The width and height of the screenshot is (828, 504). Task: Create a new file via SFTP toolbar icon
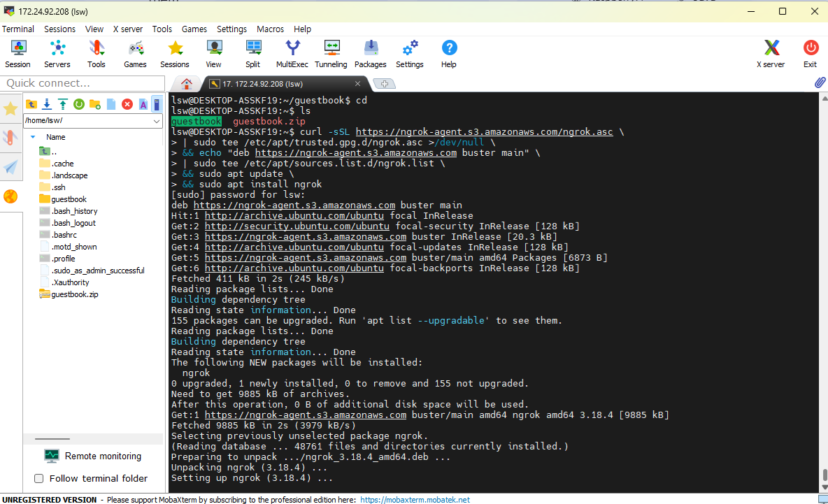point(111,104)
